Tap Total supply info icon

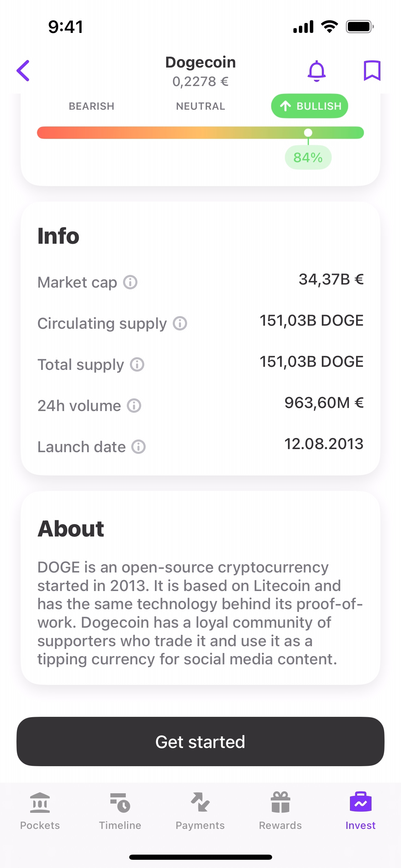pos(137,364)
